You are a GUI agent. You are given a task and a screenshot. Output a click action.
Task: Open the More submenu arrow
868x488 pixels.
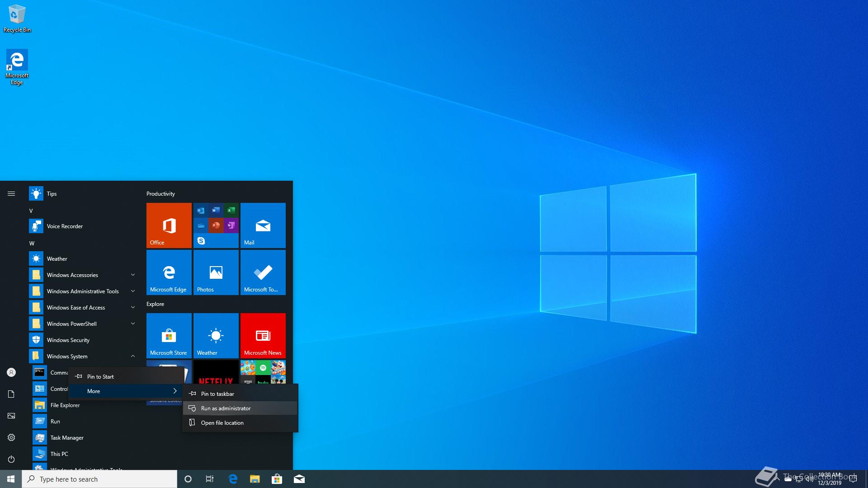(175, 391)
